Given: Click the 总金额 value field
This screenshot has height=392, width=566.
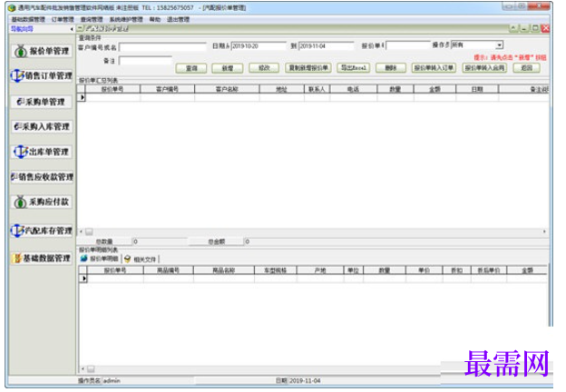Looking at the screenshot, I should click(x=396, y=241).
